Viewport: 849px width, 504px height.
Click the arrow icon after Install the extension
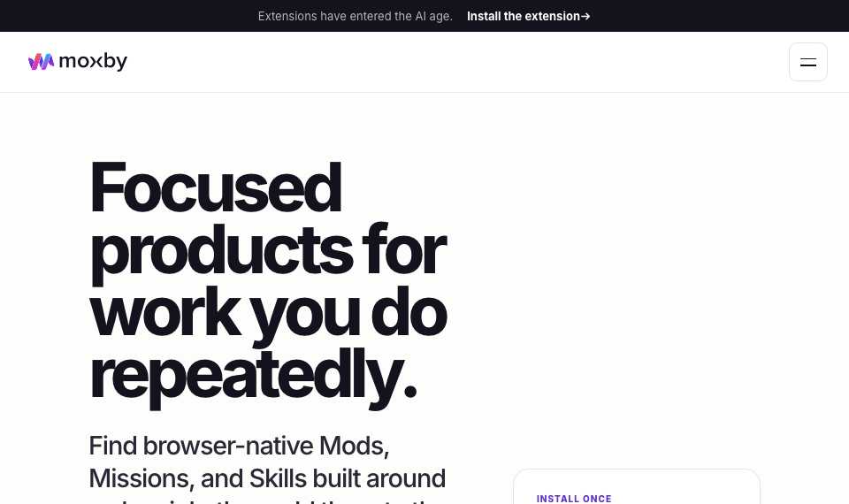point(585,16)
